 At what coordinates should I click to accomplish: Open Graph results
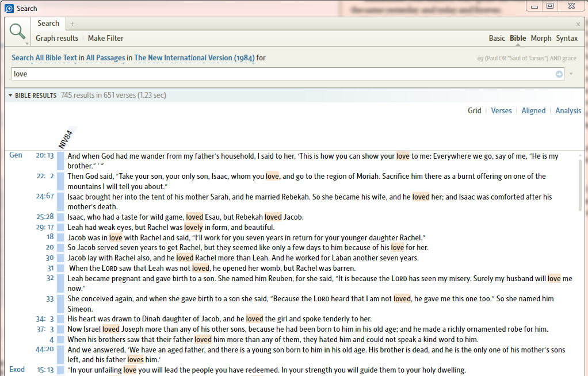[x=56, y=39]
